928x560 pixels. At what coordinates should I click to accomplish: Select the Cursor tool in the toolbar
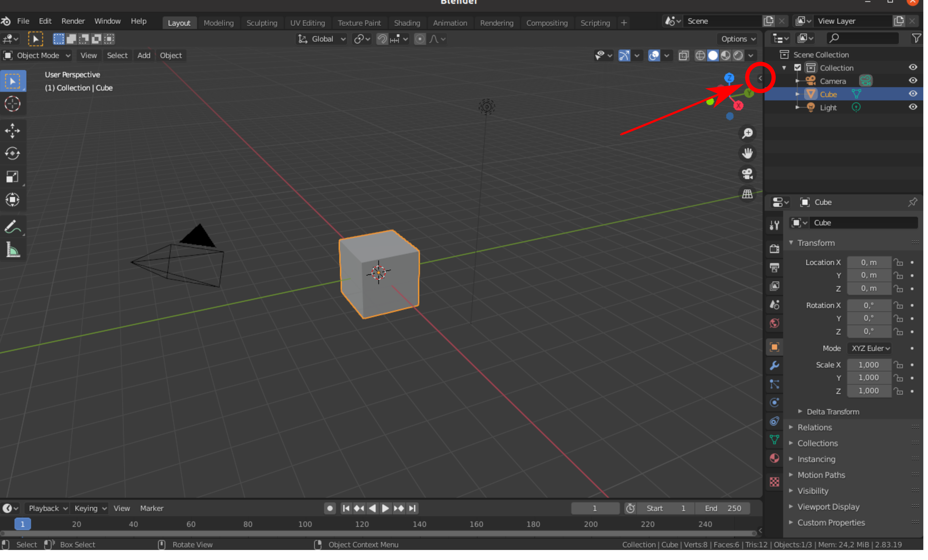pyautogui.click(x=12, y=104)
